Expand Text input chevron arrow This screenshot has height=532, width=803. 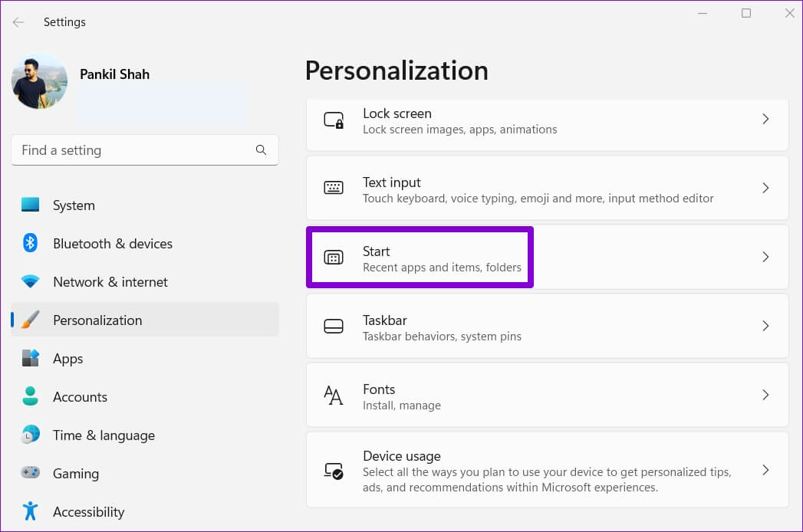(765, 188)
